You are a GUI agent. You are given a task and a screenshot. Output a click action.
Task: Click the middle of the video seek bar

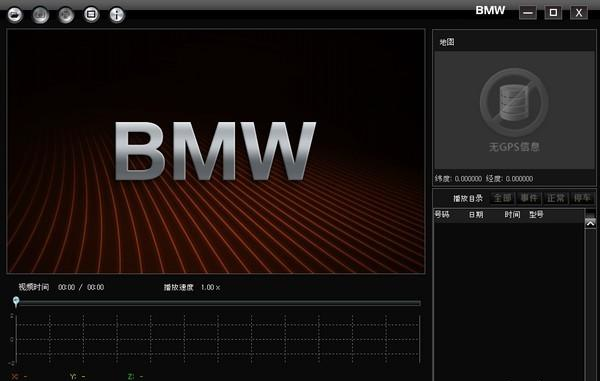218,303
